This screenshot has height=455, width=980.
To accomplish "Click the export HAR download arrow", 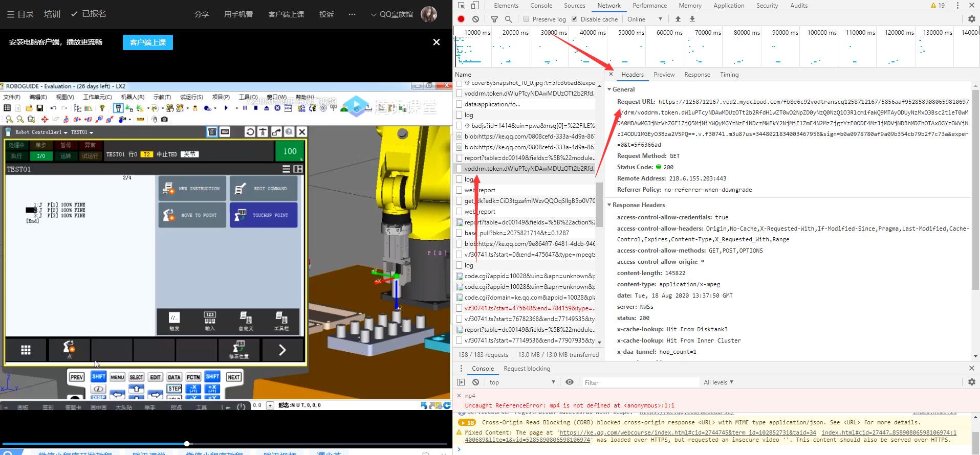I will click(x=692, y=19).
